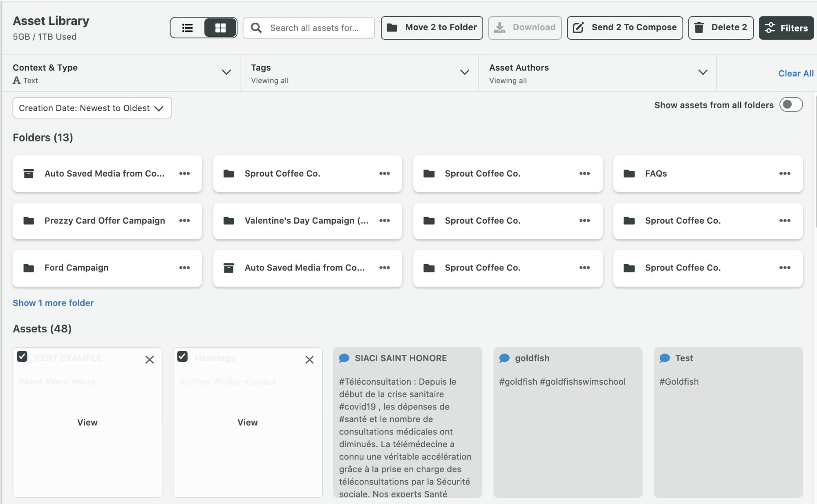Viewport: 817px width, 504px height.
Task: Click the 5GB / 1TB Used text
Action: (45, 37)
